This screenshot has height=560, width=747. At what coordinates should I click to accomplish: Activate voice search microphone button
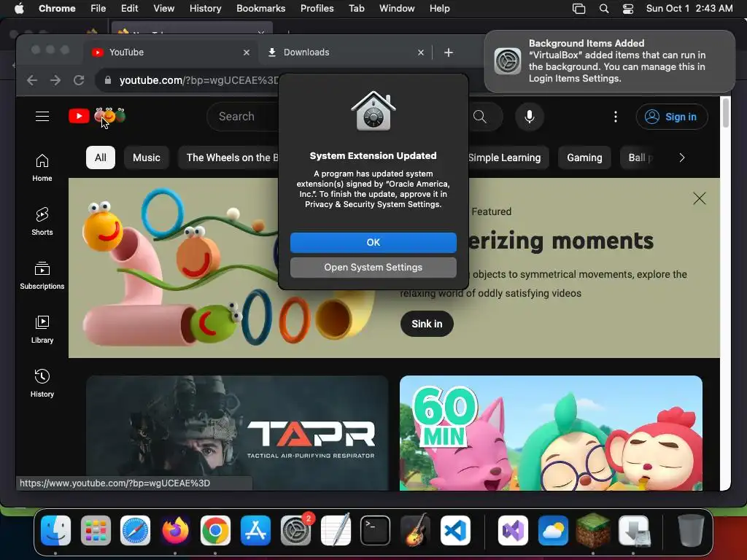[530, 117]
